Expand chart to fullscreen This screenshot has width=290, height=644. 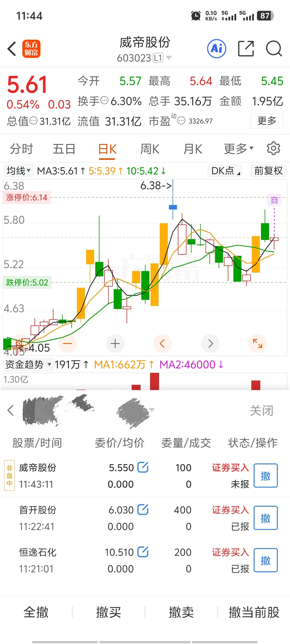(258, 343)
